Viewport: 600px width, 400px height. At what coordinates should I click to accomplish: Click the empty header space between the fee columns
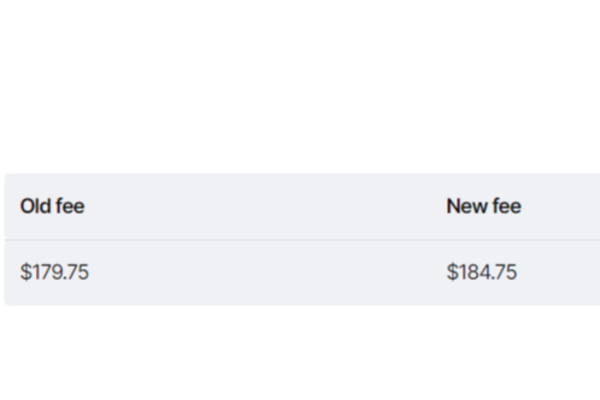tap(260, 207)
